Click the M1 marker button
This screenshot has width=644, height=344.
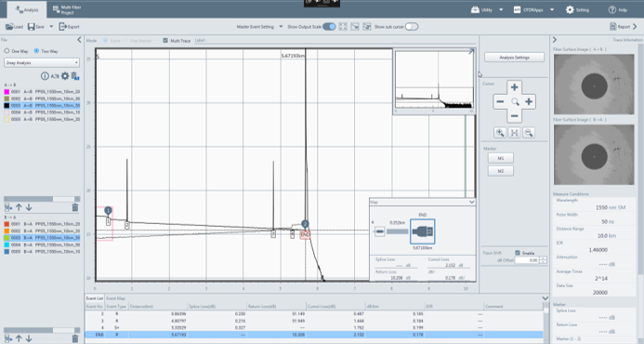click(x=500, y=158)
